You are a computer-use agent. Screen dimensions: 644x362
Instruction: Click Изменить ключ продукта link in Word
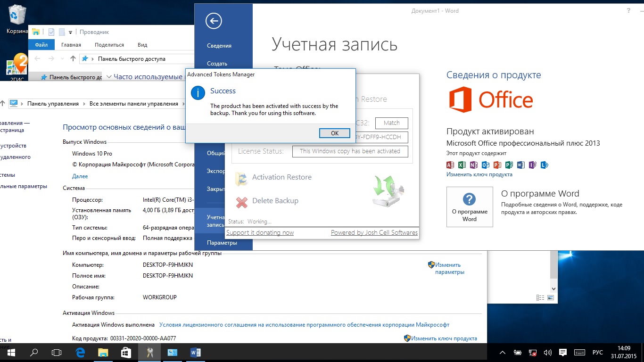tap(479, 174)
